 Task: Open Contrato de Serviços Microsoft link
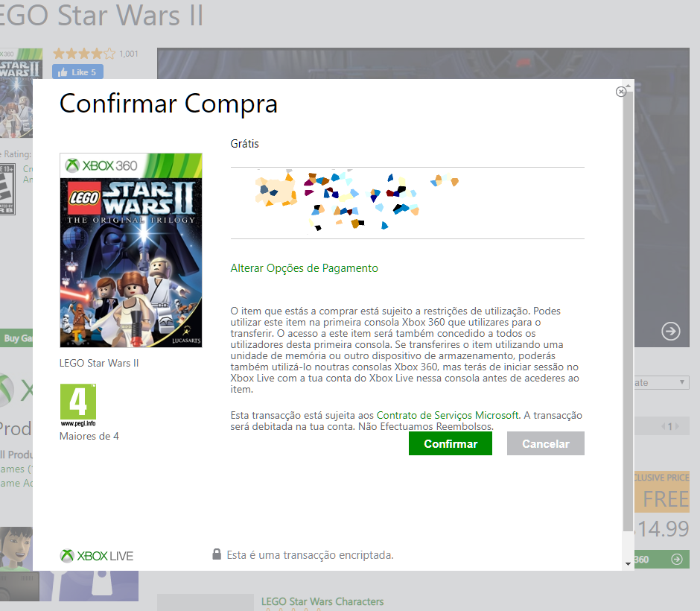coord(448,415)
